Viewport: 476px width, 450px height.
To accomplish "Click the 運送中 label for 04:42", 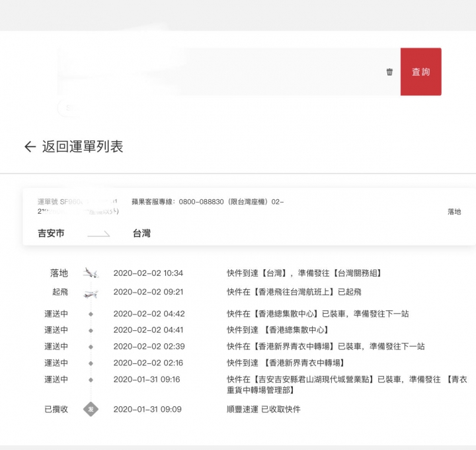I will click(56, 314).
